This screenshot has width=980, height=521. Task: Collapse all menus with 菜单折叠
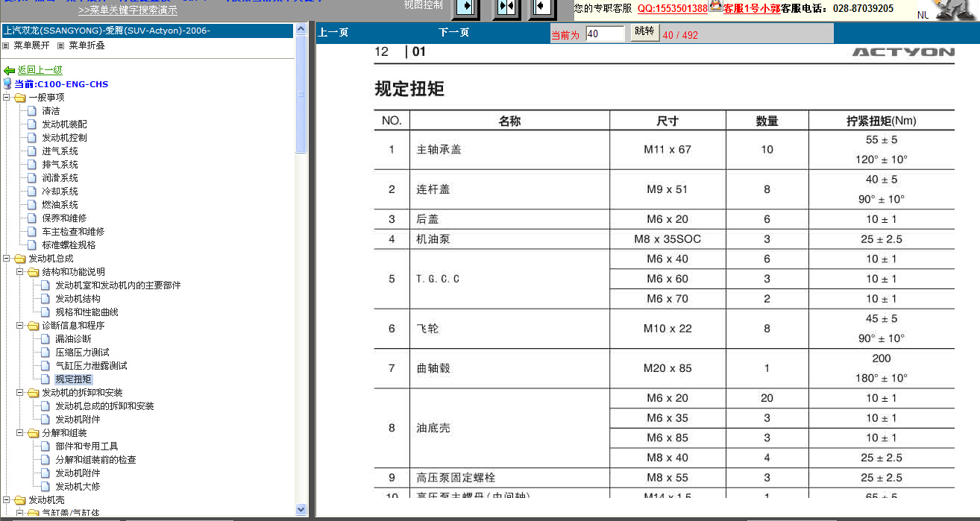pyautogui.click(x=87, y=45)
